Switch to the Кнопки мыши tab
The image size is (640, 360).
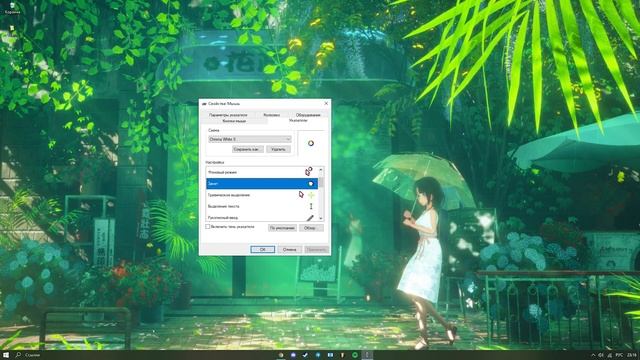(234, 121)
